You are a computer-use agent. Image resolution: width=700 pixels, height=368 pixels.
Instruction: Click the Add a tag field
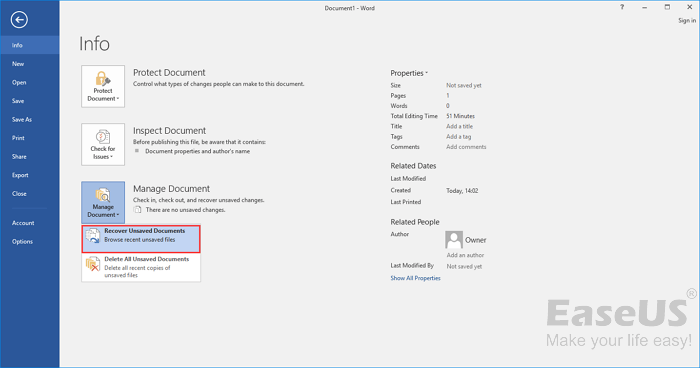pyautogui.click(x=458, y=137)
